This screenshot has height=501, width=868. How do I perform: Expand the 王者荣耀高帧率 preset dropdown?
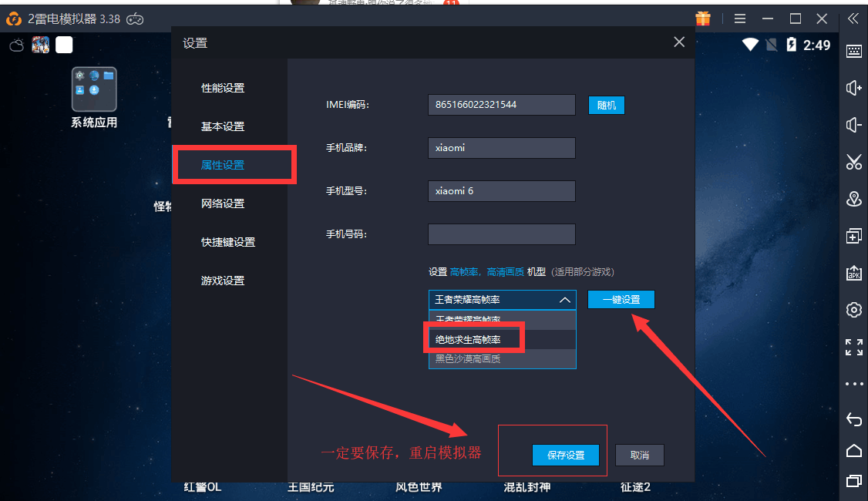pos(502,300)
